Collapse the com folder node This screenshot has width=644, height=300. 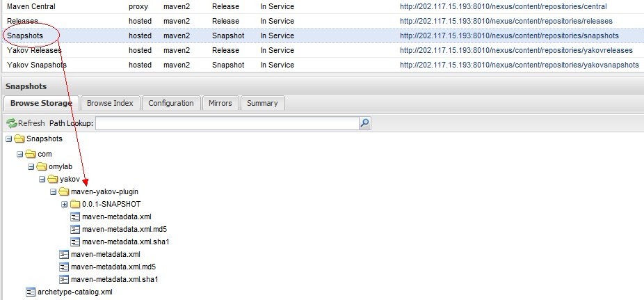[x=20, y=154]
